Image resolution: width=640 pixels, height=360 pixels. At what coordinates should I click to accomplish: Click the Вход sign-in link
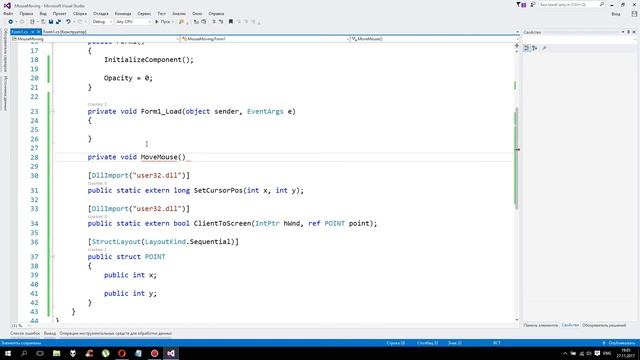pyautogui.click(x=616, y=13)
